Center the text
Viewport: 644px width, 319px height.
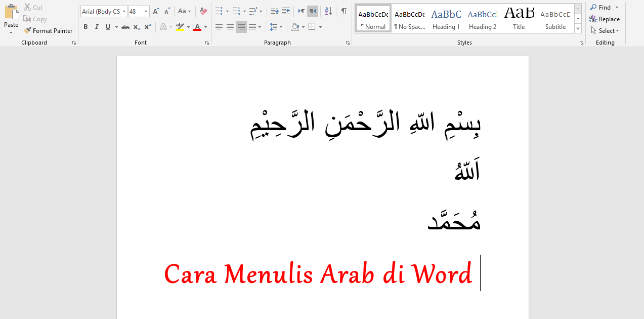click(230, 27)
